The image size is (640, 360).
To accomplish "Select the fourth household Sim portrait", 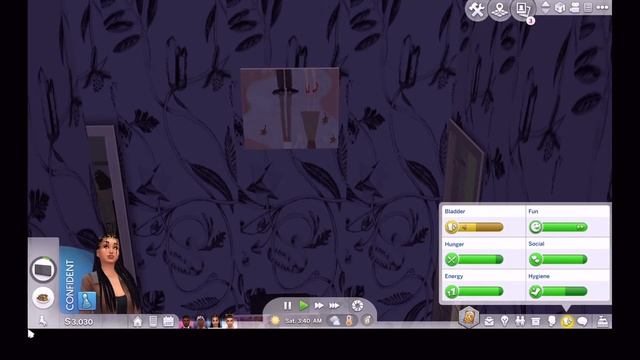I will point(229,322).
